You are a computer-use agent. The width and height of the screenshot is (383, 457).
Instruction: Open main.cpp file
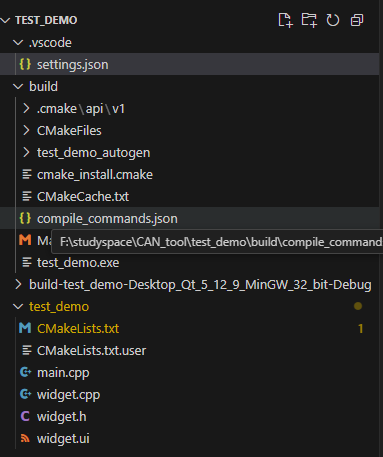(63, 373)
